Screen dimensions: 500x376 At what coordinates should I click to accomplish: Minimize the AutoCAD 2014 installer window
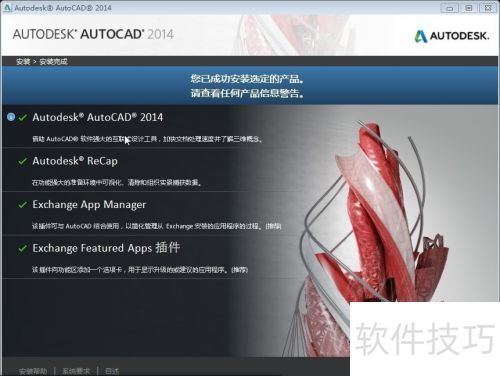[450, 8]
